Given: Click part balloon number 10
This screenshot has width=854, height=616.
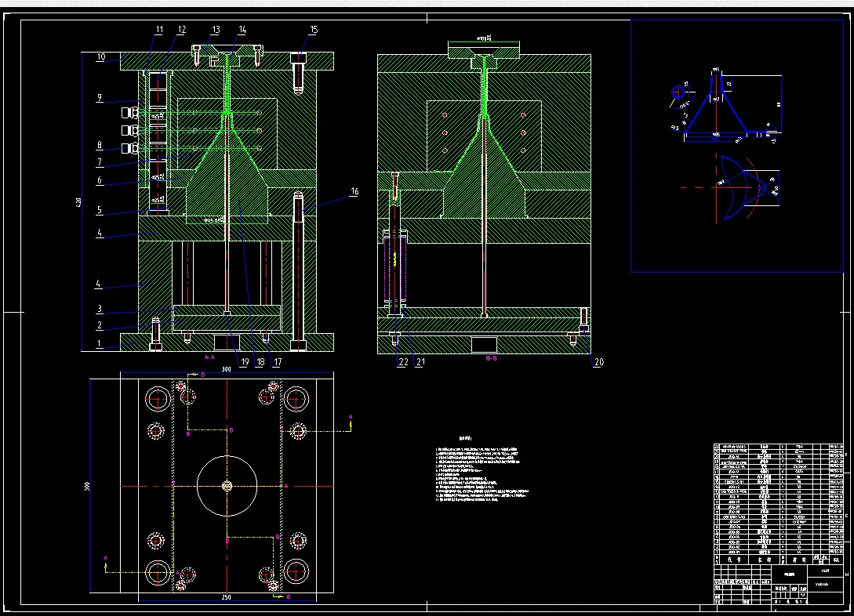Looking at the screenshot, I should coord(101,56).
